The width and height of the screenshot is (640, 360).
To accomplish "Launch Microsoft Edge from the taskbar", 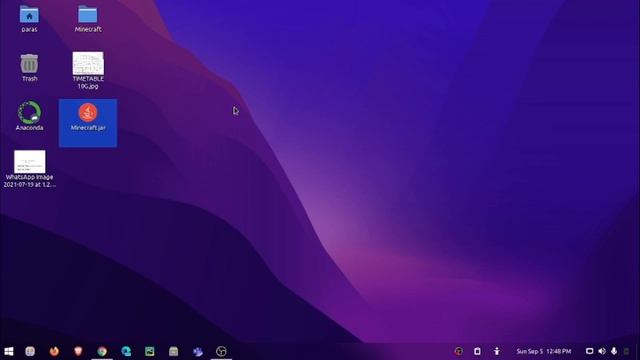I will click(126, 351).
